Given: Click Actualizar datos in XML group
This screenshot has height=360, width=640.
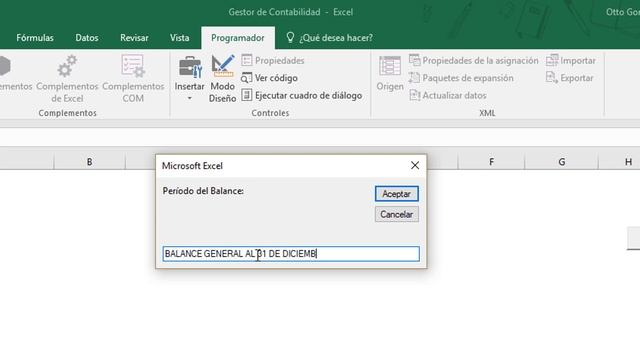Looking at the screenshot, I should (448, 96).
